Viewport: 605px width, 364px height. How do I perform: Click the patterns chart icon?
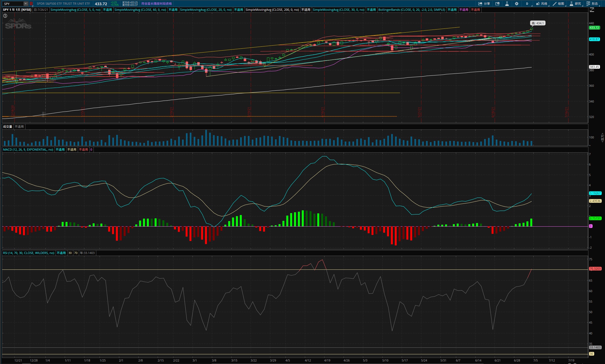[588, 4]
